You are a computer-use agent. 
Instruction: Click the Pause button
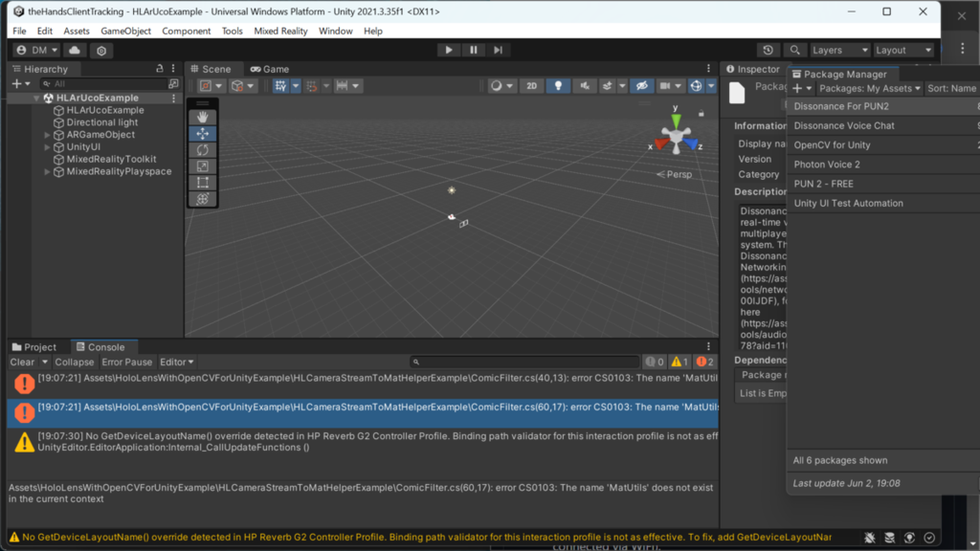pyautogui.click(x=473, y=50)
